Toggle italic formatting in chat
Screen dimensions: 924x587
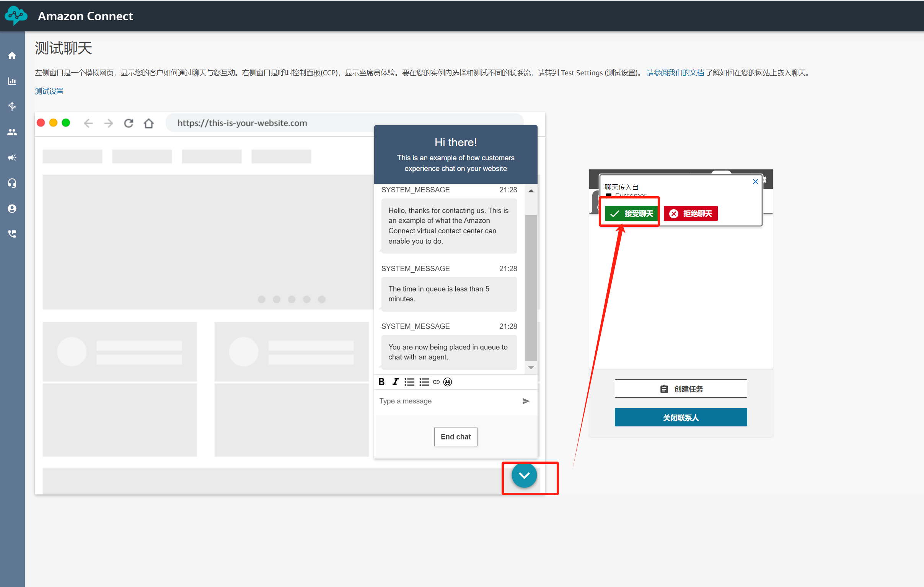click(395, 382)
